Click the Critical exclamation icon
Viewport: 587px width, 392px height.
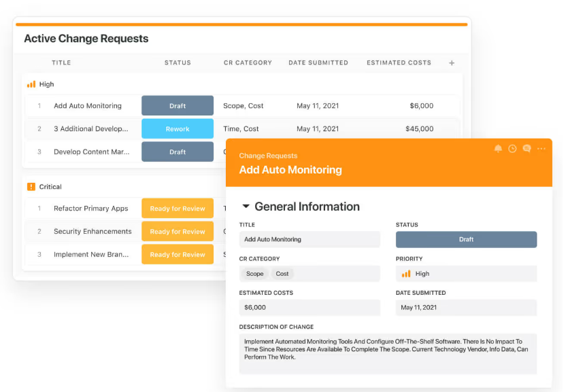31,187
